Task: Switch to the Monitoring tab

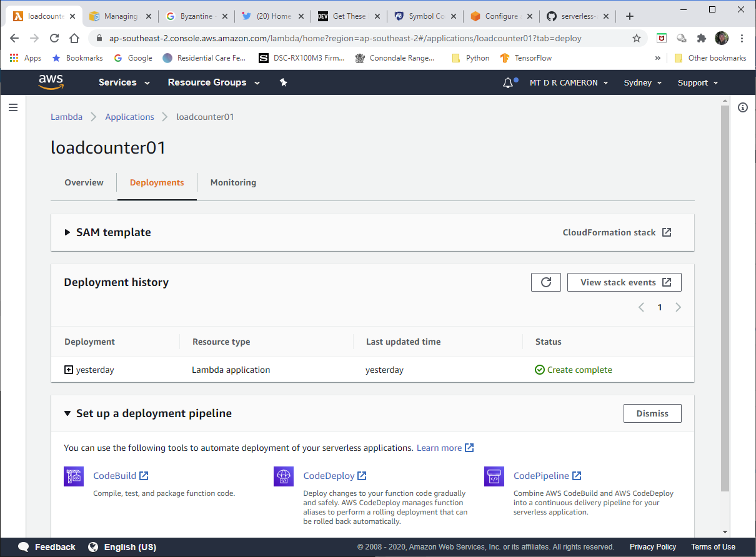Action: (x=233, y=182)
